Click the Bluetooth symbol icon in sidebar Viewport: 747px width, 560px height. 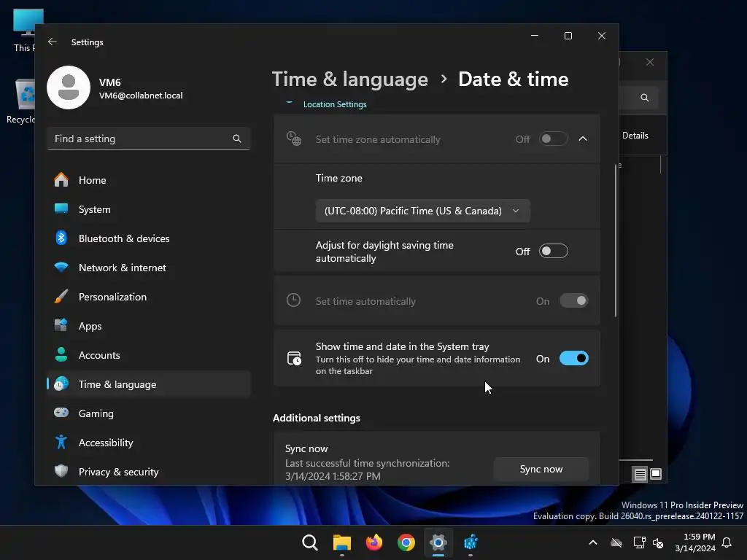[61, 238]
